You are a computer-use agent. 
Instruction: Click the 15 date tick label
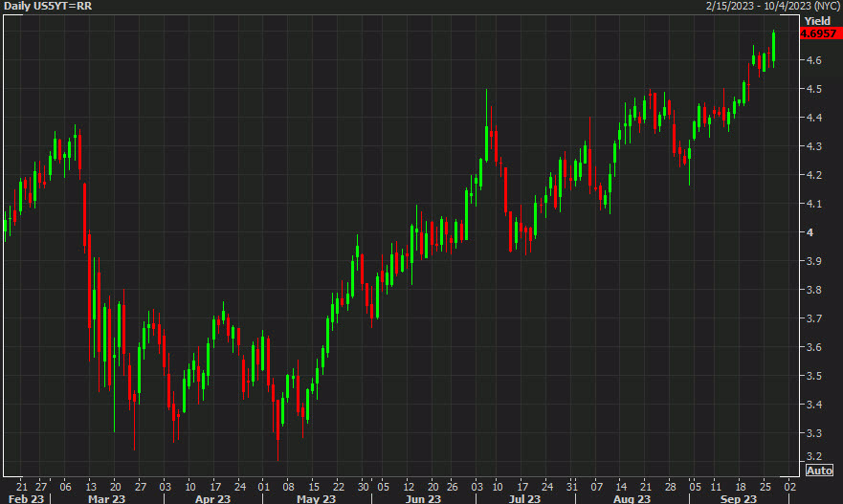(x=314, y=487)
